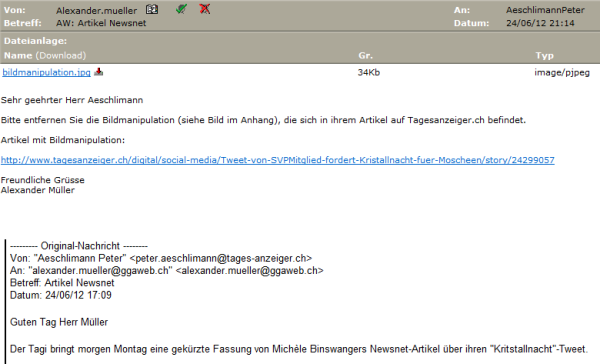Image resolution: width=600 pixels, height=364 pixels.
Task: Click the 'Original-Nachricht' separator line
Action: click(x=79, y=246)
